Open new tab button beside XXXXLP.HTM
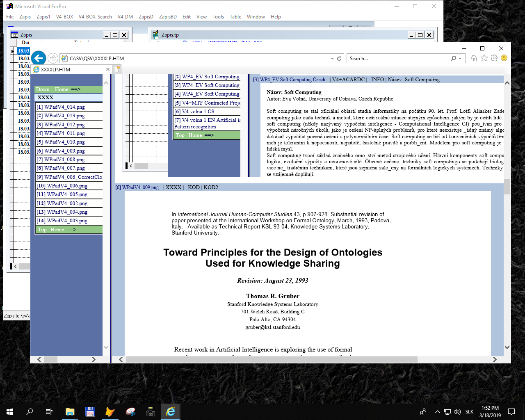525x420 pixels. tap(117, 69)
